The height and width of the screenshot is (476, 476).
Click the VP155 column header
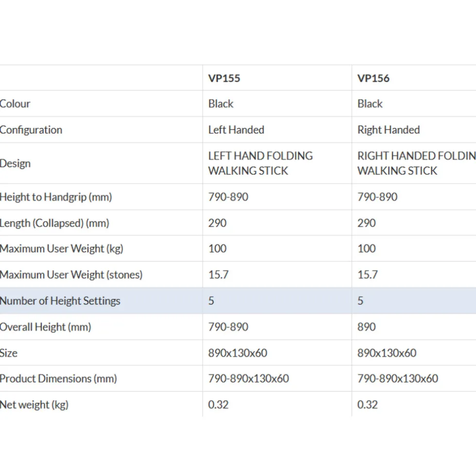(x=224, y=78)
